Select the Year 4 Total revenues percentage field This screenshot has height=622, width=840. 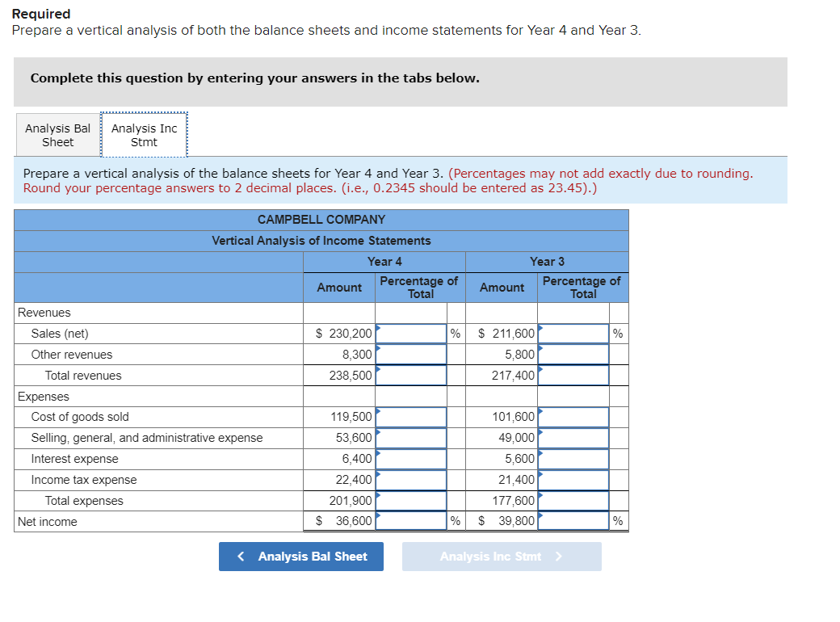412,375
